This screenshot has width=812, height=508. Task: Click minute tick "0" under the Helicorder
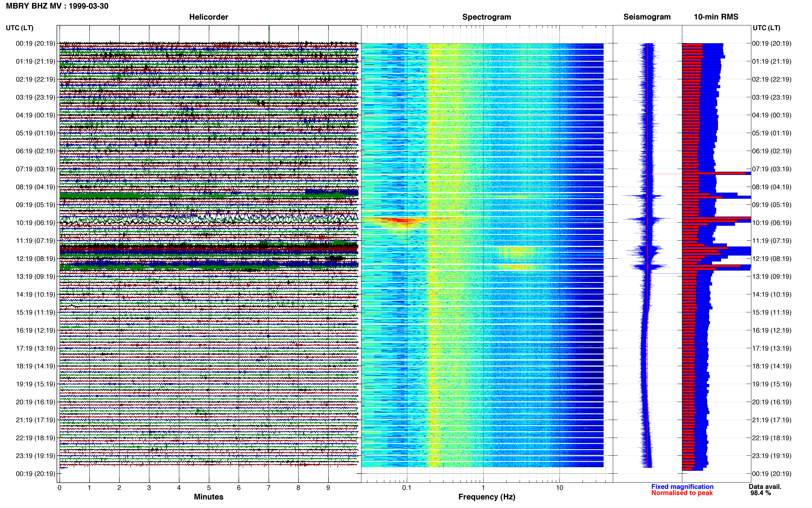click(59, 487)
